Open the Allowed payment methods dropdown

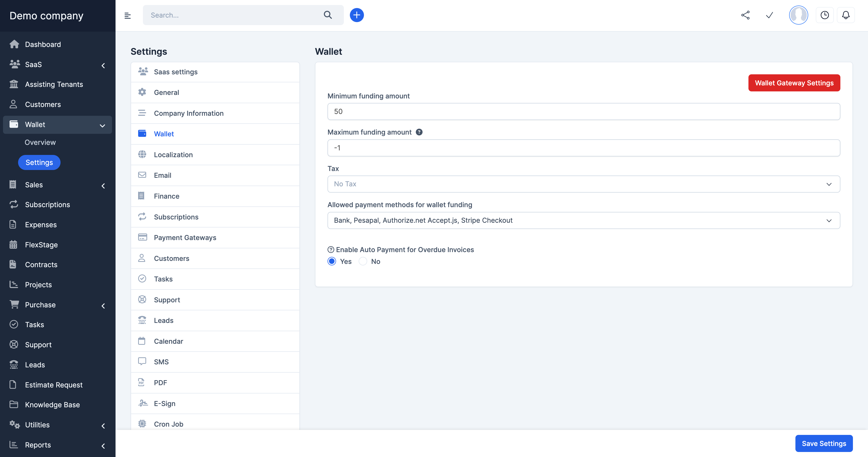pos(583,220)
